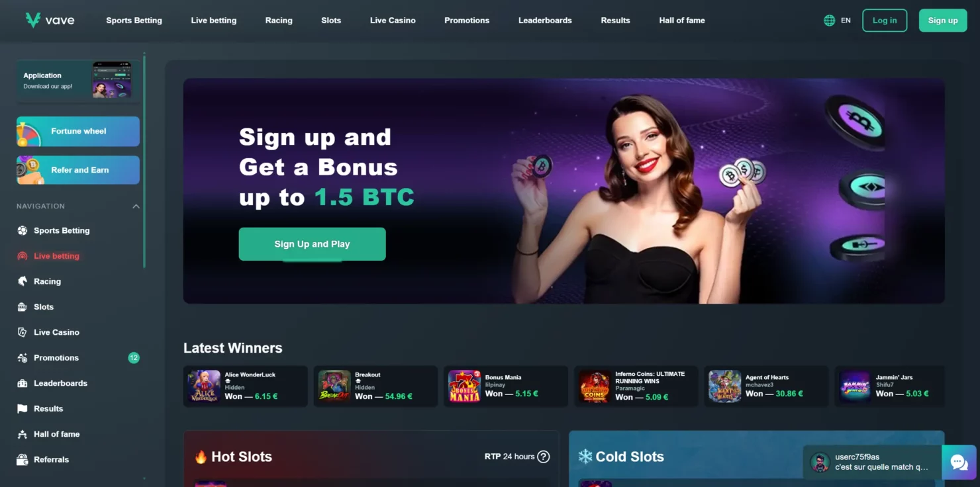
Task: Click the Vave logo
Action: coord(50,20)
